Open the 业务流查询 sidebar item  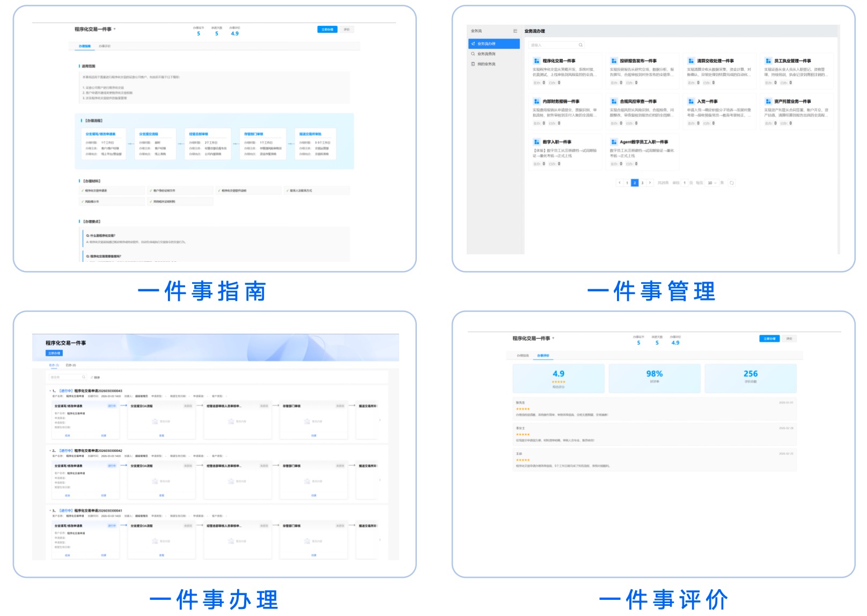pyautogui.click(x=486, y=54)
